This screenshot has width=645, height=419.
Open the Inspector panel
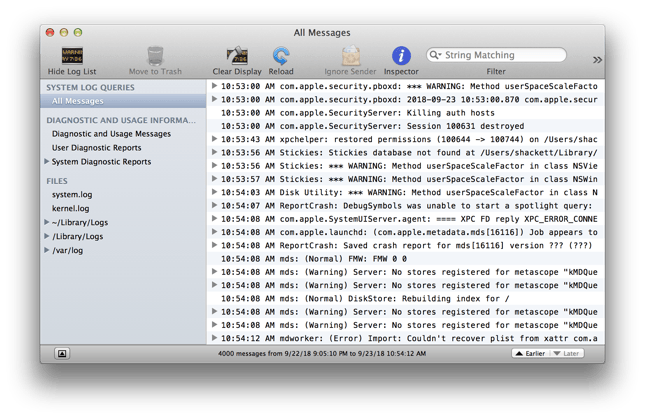tap(401, 56)
